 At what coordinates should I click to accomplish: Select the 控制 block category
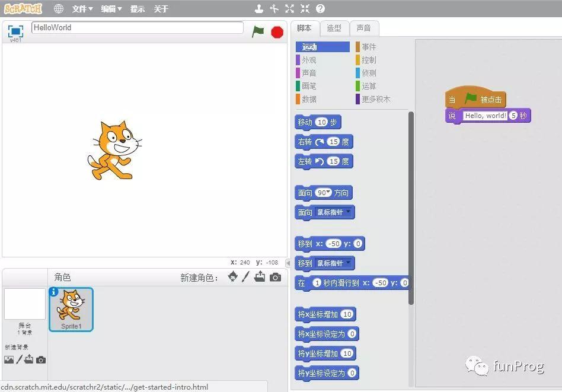click(366, 60)
